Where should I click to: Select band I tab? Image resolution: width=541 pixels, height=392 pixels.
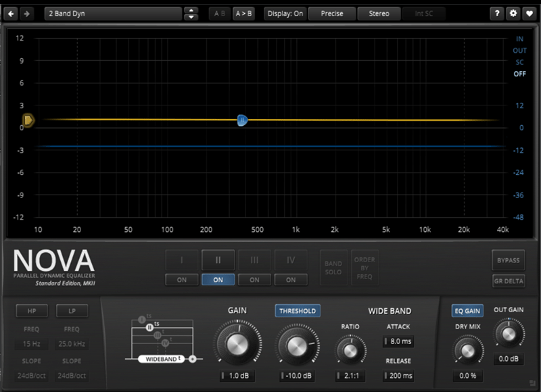pyautogui.click(x=182, y=260)
